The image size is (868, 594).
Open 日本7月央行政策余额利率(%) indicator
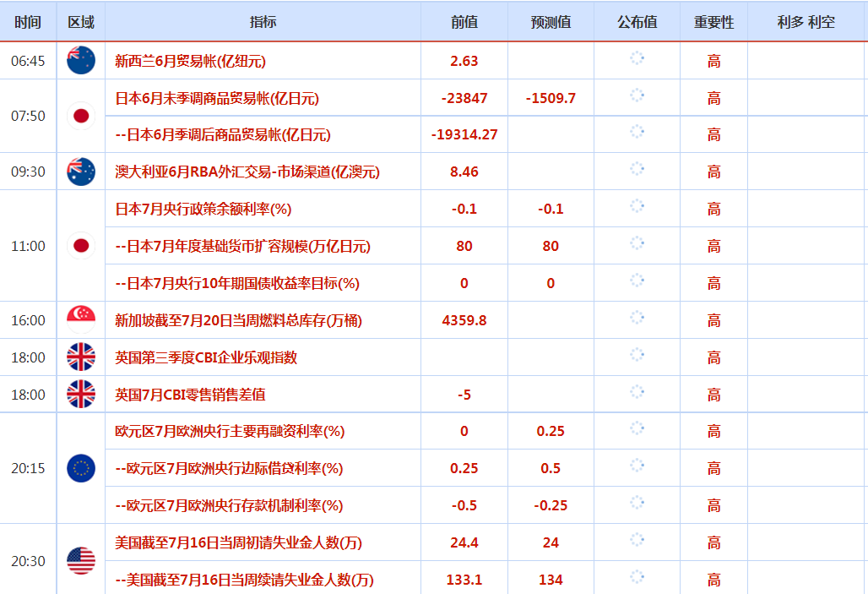click(x=203, y=209)
